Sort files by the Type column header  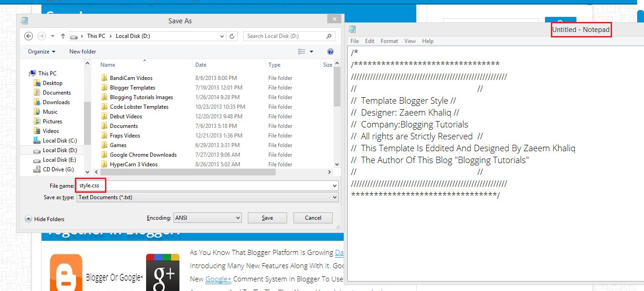pyautogui.click(x=274, y=65)
